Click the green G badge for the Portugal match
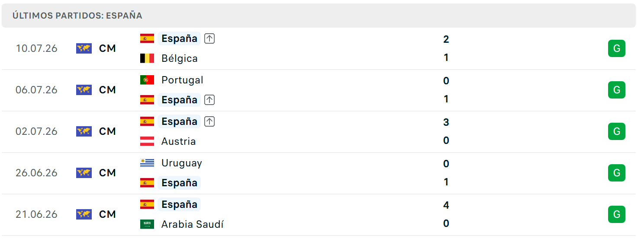Screen dimensions: 644x242 617,90
